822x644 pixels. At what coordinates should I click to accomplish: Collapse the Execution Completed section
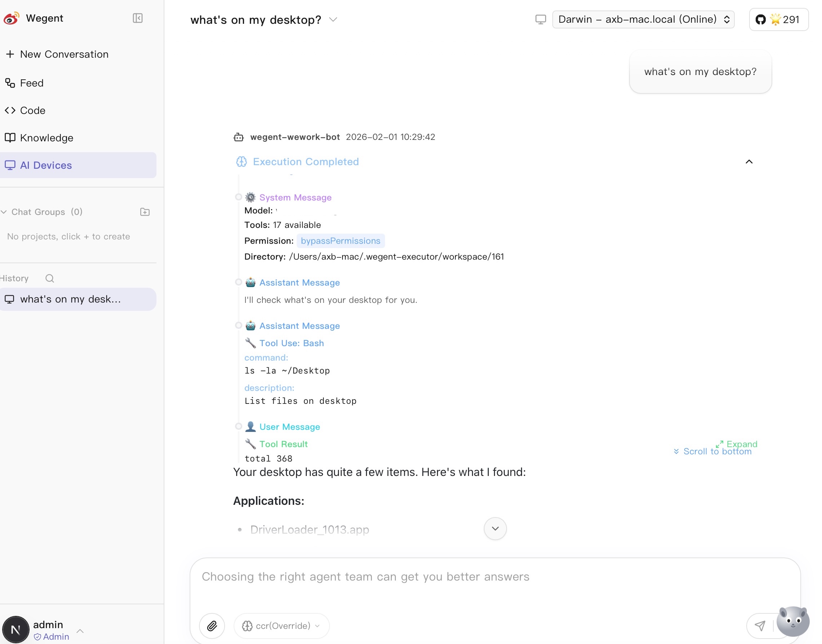749,162
